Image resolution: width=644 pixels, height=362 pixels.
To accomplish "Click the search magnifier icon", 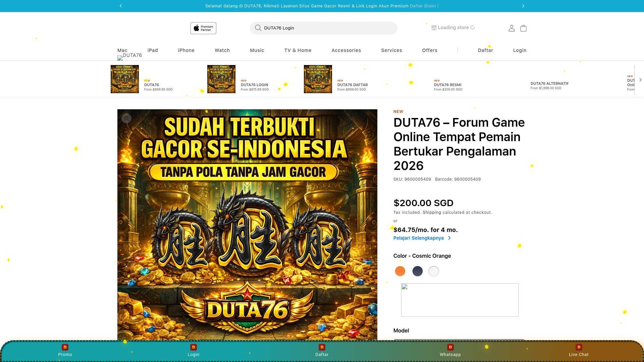I will point(258,28).
